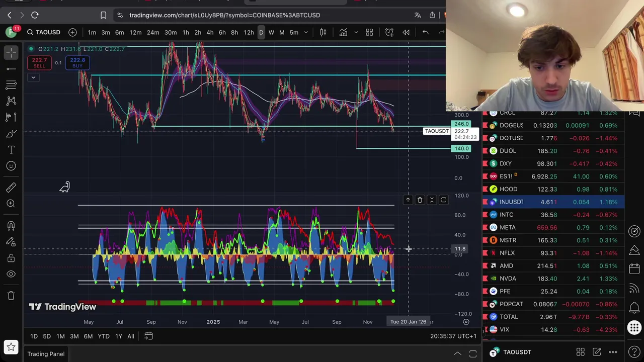Open the indicator templates dropdown arrow
Screen dimensions: 644x362
[356, 32]
